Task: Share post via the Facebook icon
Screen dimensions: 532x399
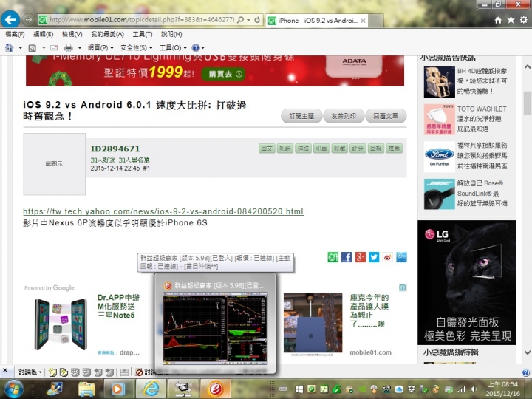Action: point(347,257)
